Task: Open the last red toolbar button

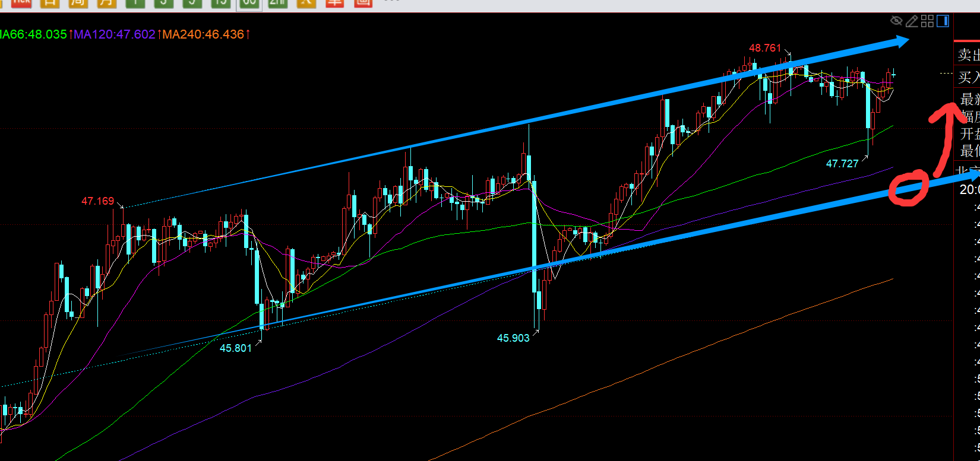Action: (363, 2)
